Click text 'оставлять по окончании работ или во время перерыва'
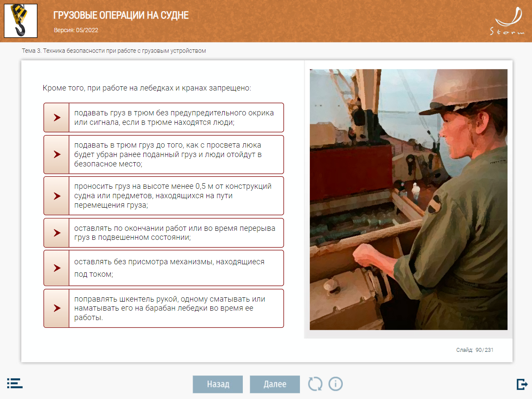The width and height of the screenshot is (532, 399). tap(175, 233)
